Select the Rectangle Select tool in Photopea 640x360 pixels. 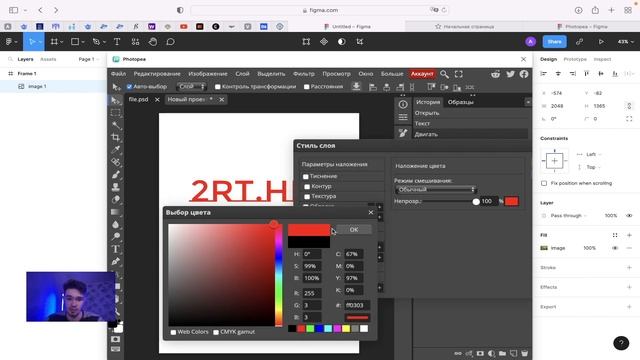[116, 113]
